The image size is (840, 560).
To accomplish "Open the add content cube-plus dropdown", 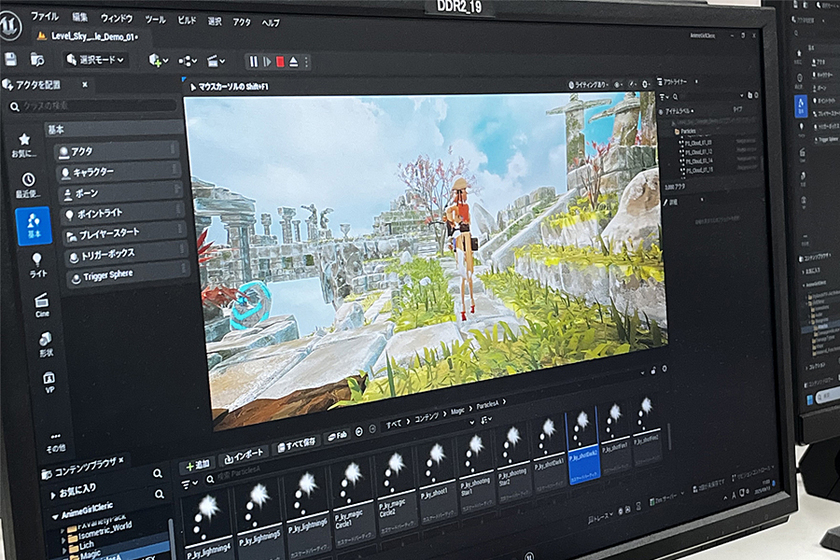I will (x=158, y=61).
